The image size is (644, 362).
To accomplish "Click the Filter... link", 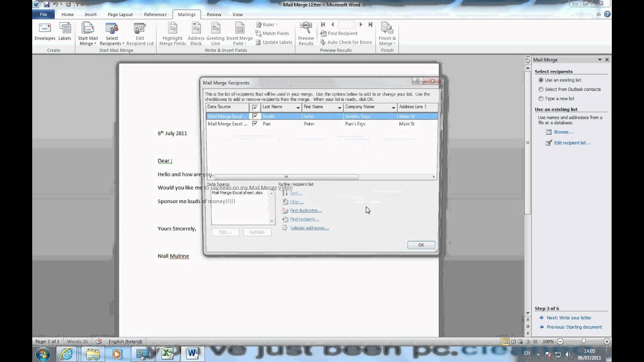I will click(297, 202).
